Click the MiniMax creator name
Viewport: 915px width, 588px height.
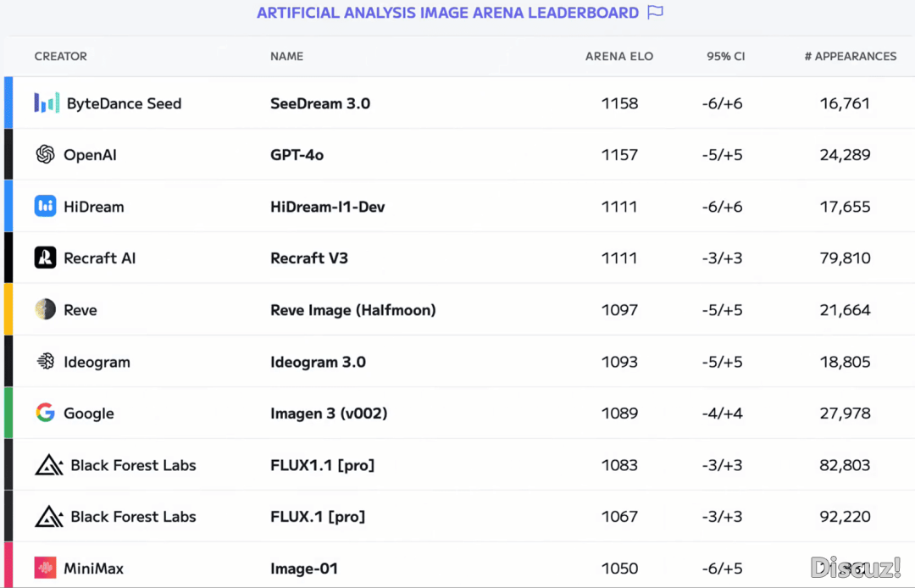pyautogui.click(x=93, y=569)
